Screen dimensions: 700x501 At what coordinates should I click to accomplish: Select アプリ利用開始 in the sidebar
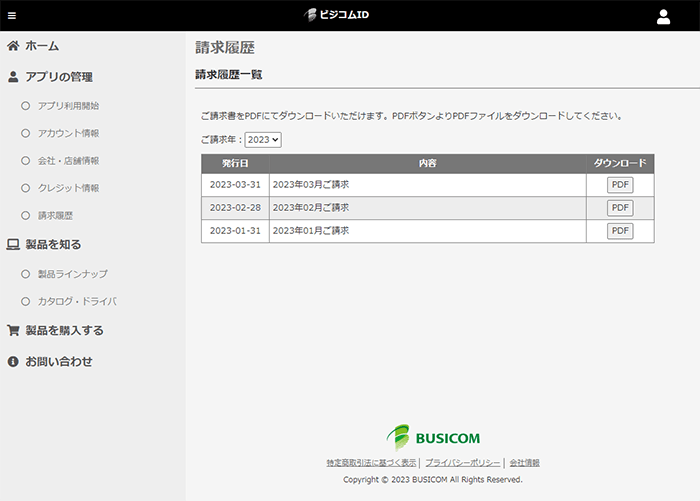tap(68, 105)
